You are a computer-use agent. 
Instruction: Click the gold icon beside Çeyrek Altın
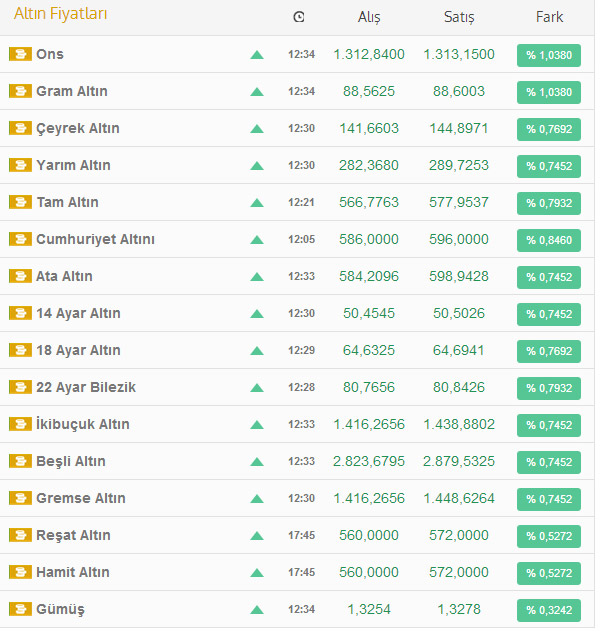click(x=20, y=128)
